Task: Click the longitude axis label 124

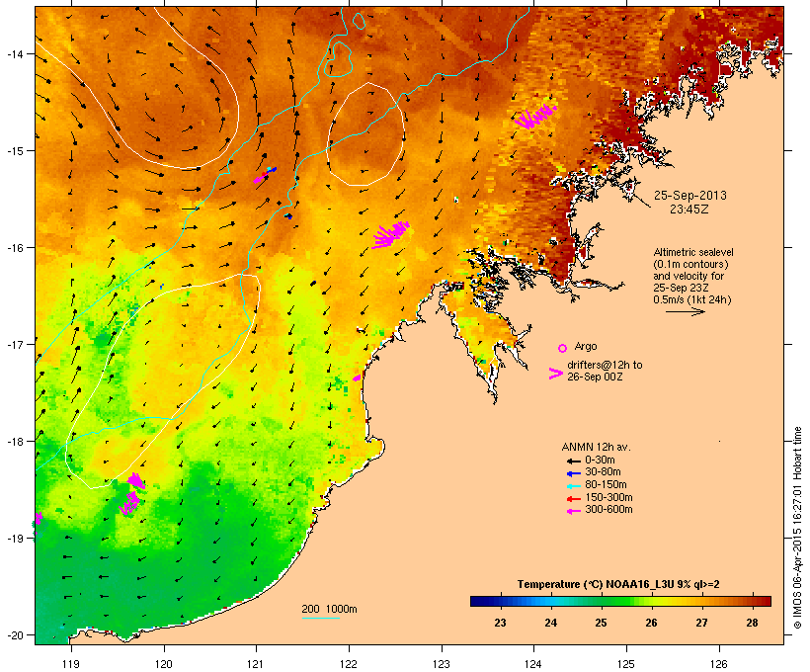Action: pyautogui.click(x=533, y=664)
